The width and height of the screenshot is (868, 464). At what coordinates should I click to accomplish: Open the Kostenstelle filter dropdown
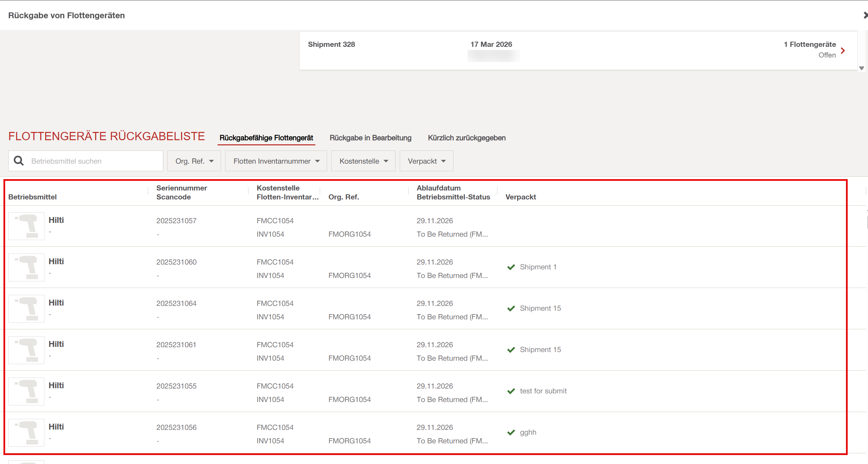pos(363,161)
